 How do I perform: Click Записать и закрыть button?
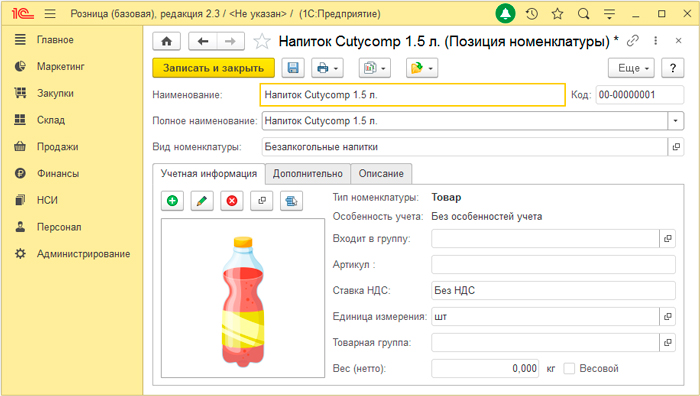213,68
